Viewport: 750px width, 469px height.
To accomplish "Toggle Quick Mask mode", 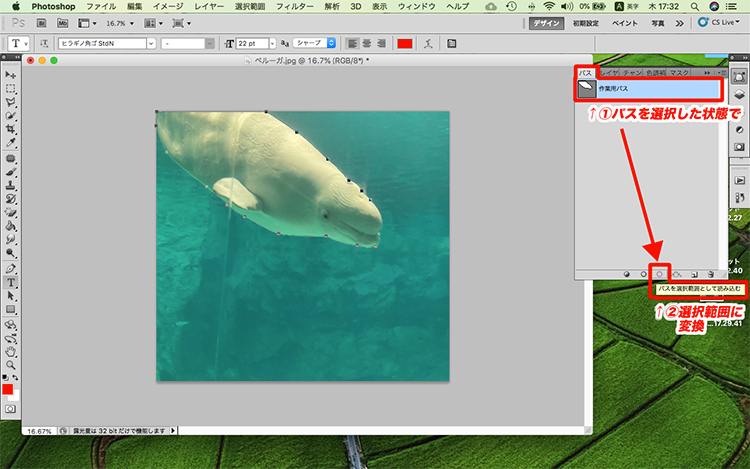I will 11,409.
